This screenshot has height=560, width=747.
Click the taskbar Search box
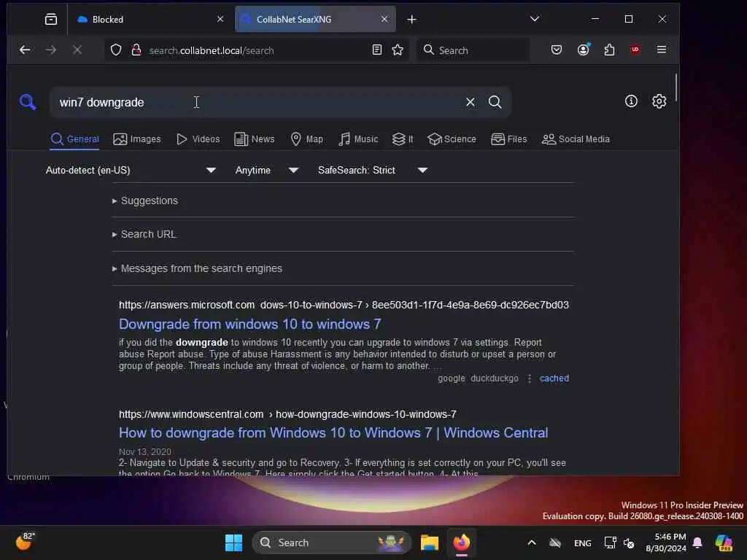coord(332,542)
